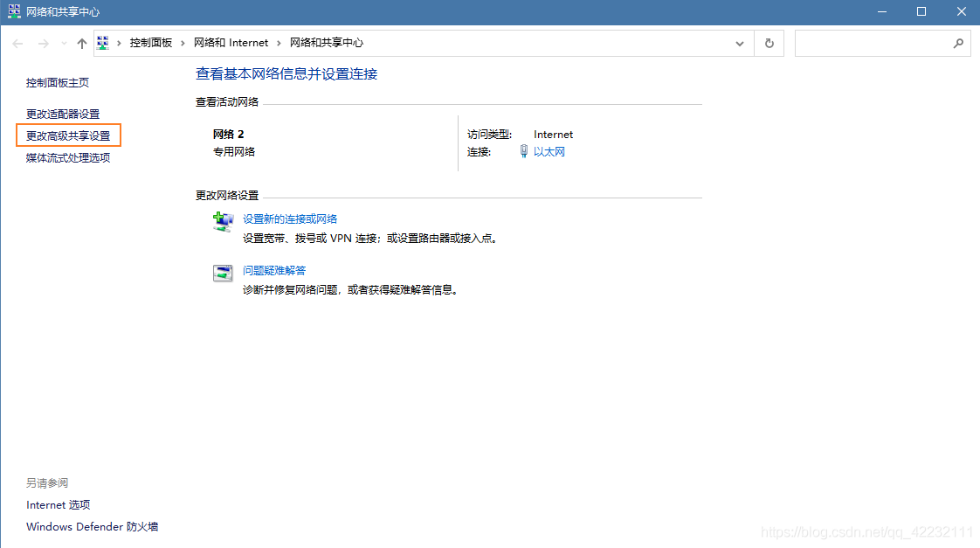Click the search magnifier icon

click(959, 43)
